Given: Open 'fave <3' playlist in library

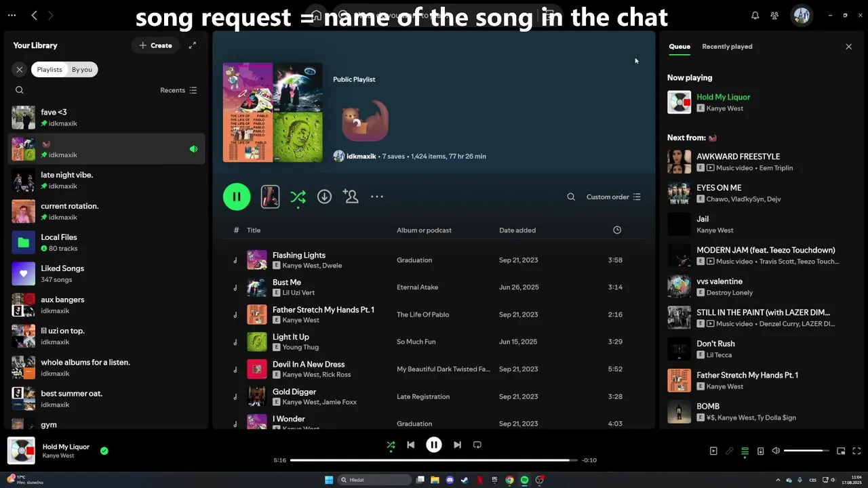Looking at the screenshot, I should tap(106, 117).
